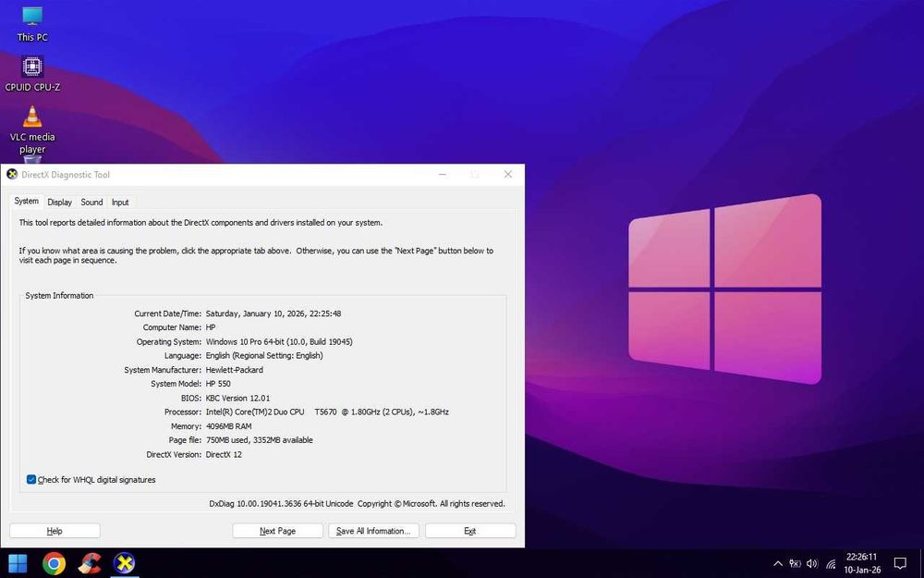Switch to the Display tab
The height and width of the screenshot is (578, 924).
[x=59, y=202]
